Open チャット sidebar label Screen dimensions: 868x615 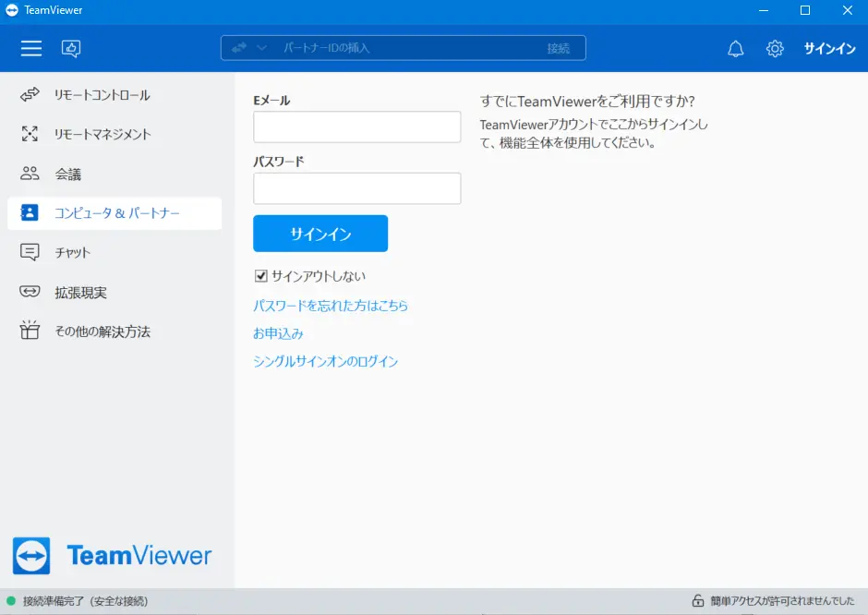[x=73, y=253]
